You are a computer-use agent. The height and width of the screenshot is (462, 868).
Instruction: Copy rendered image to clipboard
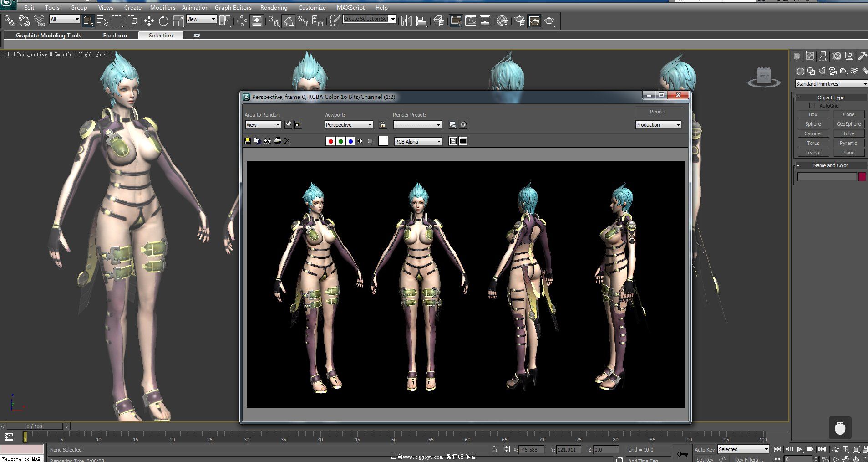coord(257,141)
